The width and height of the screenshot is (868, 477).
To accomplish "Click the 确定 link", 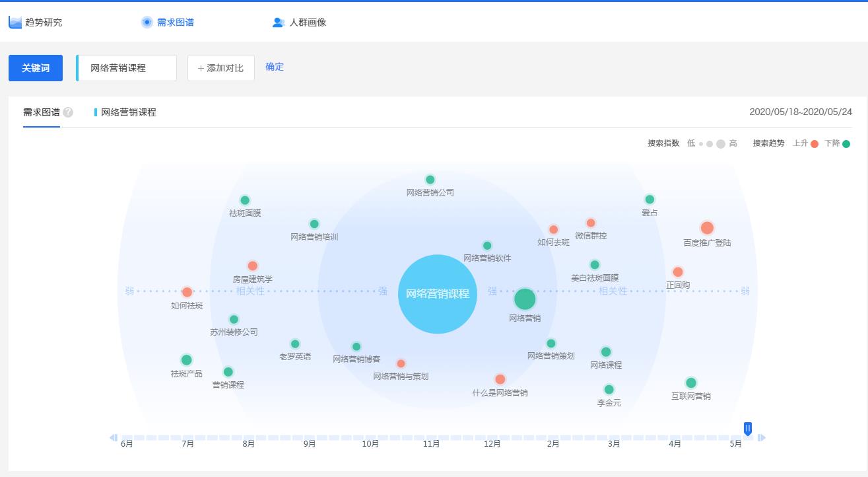I will [x=275, y=67].
